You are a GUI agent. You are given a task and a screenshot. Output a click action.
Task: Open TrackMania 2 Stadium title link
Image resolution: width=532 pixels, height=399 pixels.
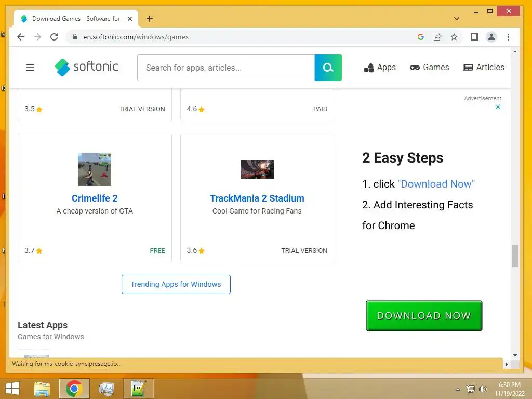(x=257, y=198)
